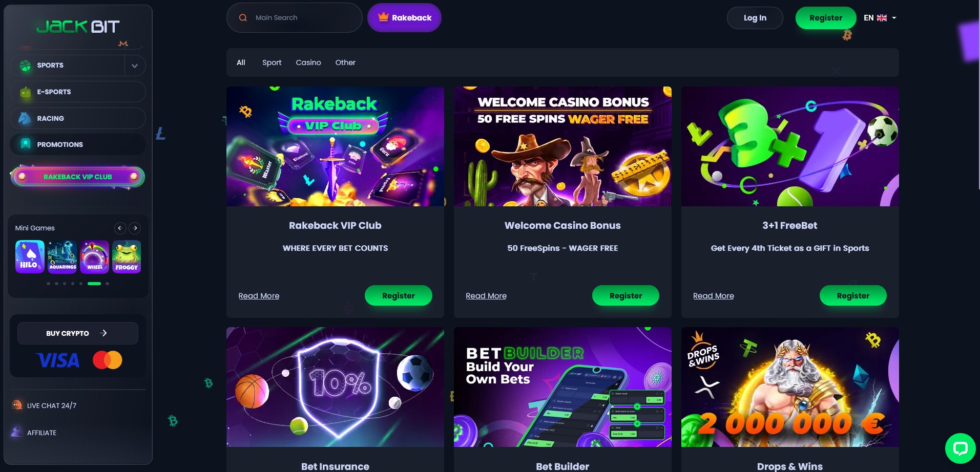Switch to the Casino tab
The height and width of the screenshot is (472, 980).
(308, 62)
